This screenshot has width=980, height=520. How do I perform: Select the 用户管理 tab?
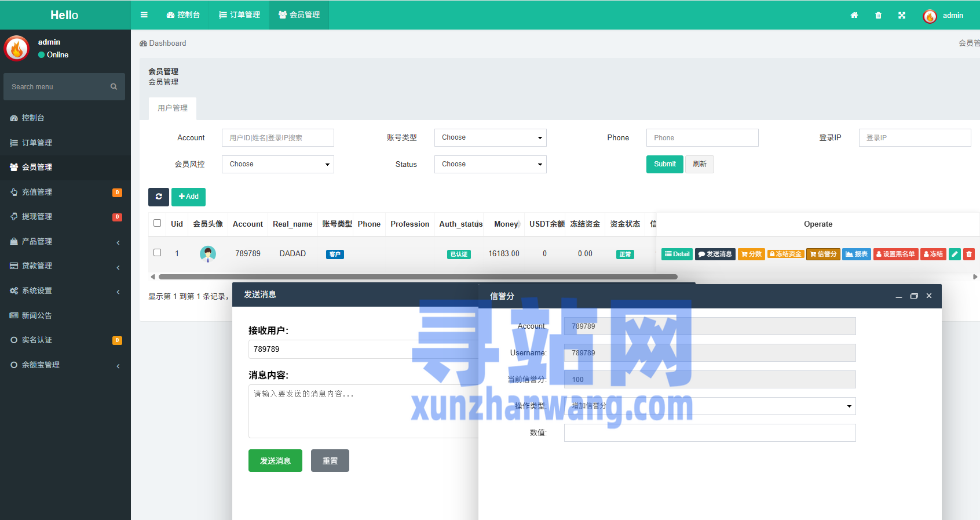[173, 108]
